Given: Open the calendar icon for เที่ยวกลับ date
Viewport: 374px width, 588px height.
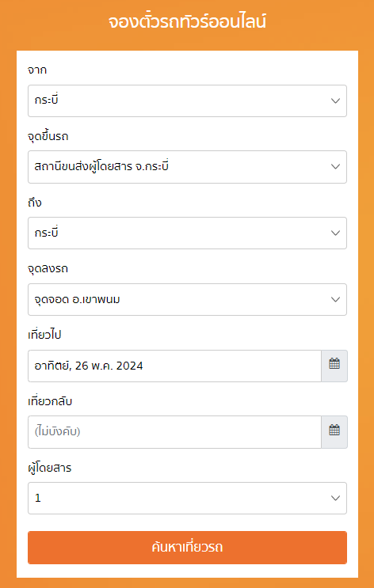Looking at the screenshot, I should pos(334,431).
